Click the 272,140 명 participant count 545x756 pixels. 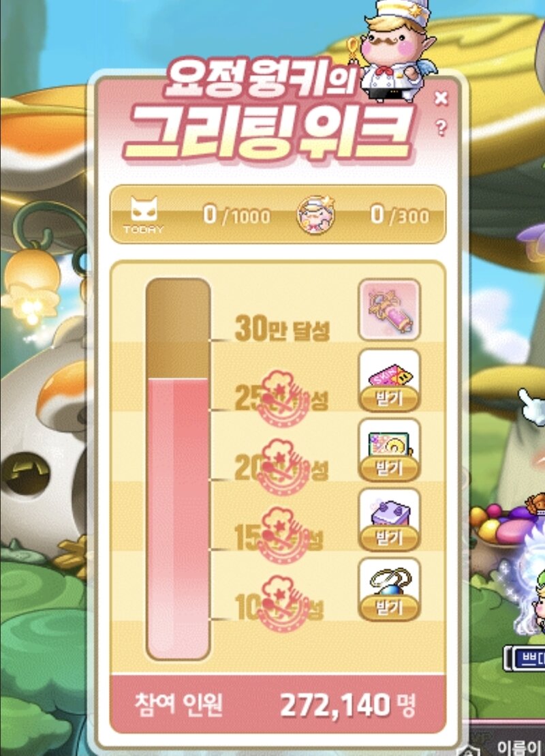pyautogui.click(x=347, y=706)
